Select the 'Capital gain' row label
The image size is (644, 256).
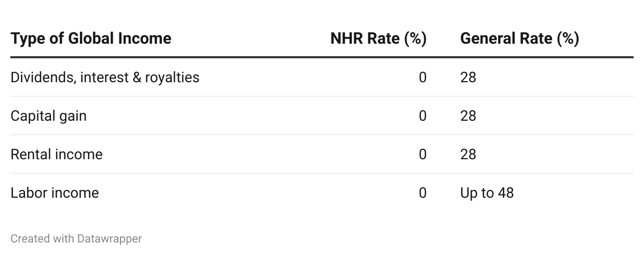click(48, 116)
